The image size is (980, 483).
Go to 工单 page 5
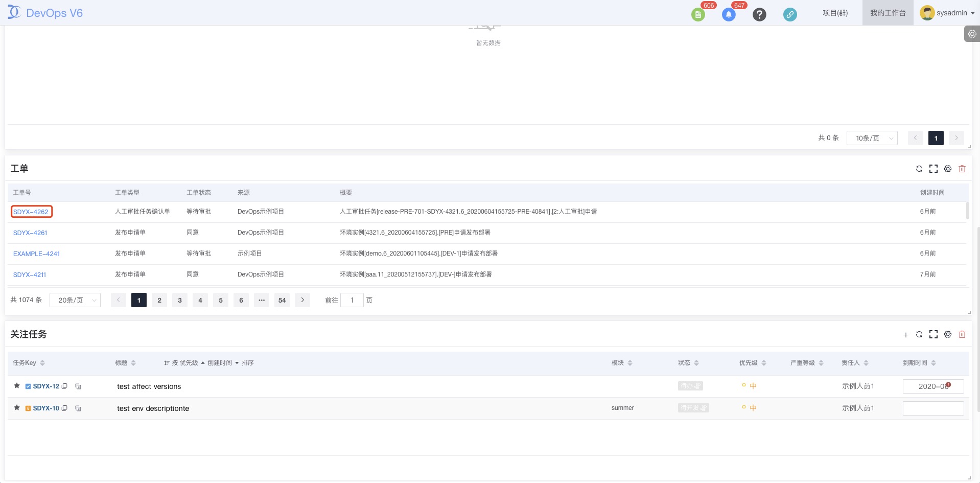coord(221,300)
